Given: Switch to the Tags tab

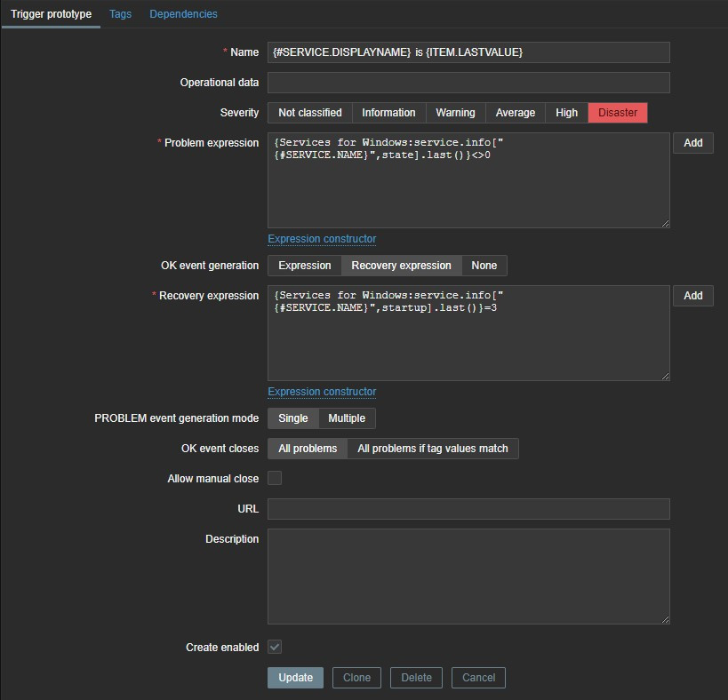Looking at the screenshot, I should [x=120, y=14].
